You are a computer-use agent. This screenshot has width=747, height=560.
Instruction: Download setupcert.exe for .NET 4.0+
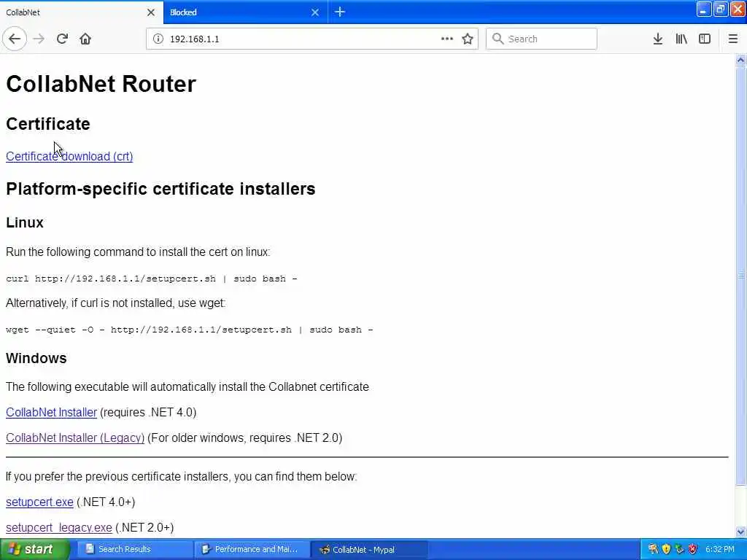click(x=39, y=502)
